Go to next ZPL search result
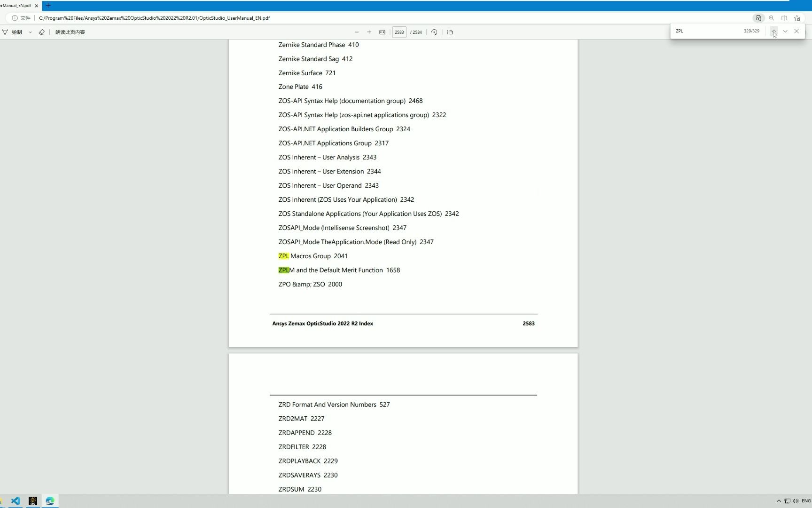 click(x=785, y=31)
